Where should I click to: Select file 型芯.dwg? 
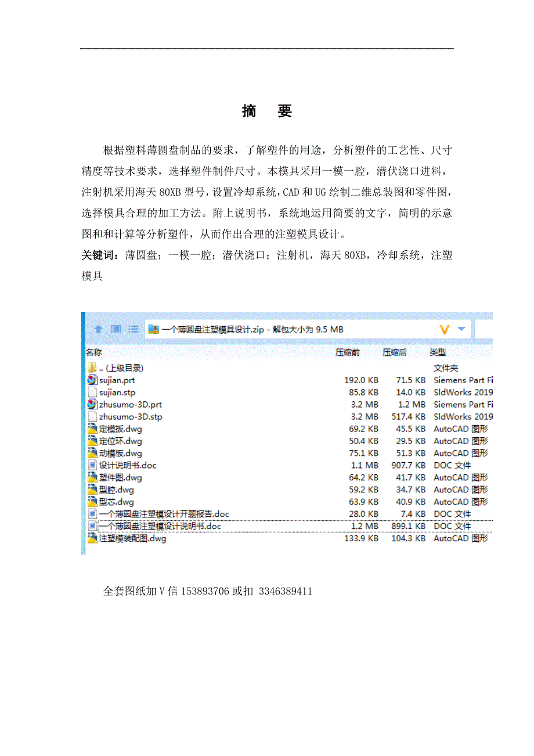tap(117, 502)
